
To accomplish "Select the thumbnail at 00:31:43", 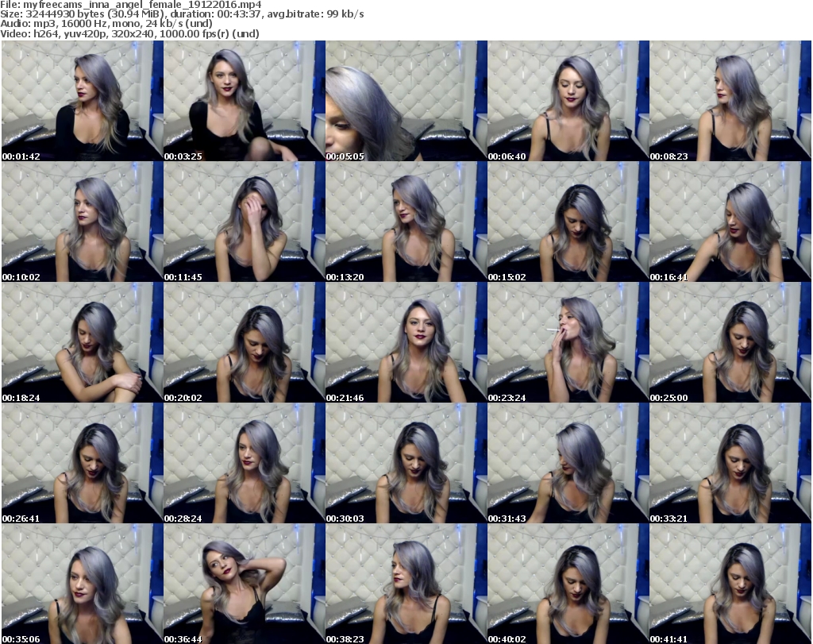I will coord(568,463).
